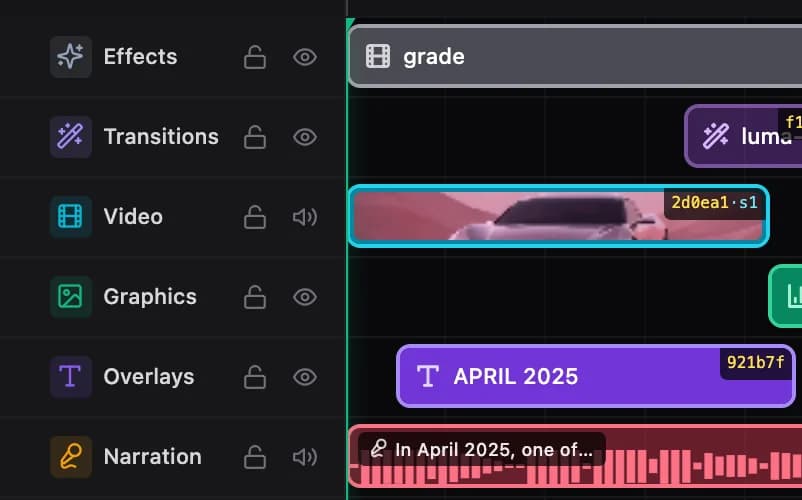802x500 pixels.
Task: Lock the Transitions track
Action: (255, 137)
